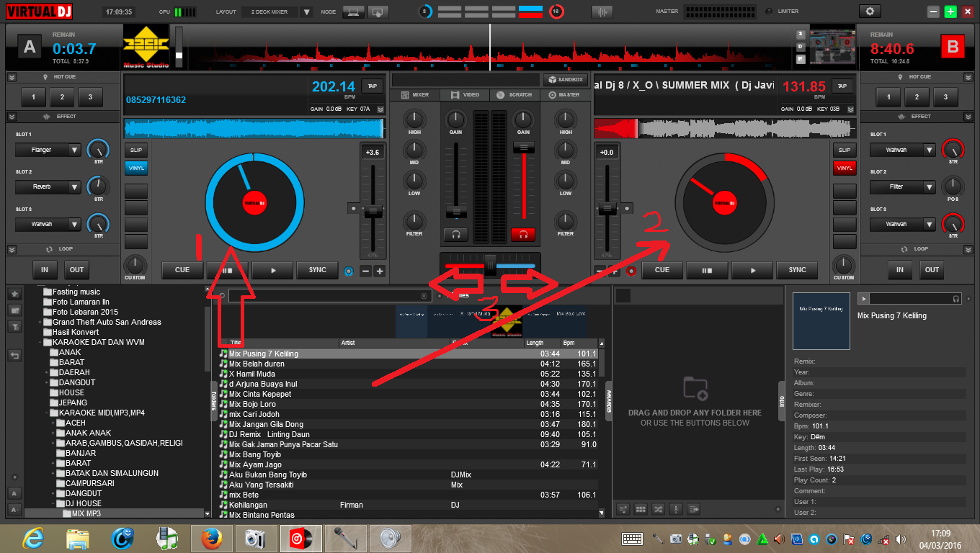Click CUE button on deck A
The height and width of the screenshot is (553, 980).
[x=182, y=270]
